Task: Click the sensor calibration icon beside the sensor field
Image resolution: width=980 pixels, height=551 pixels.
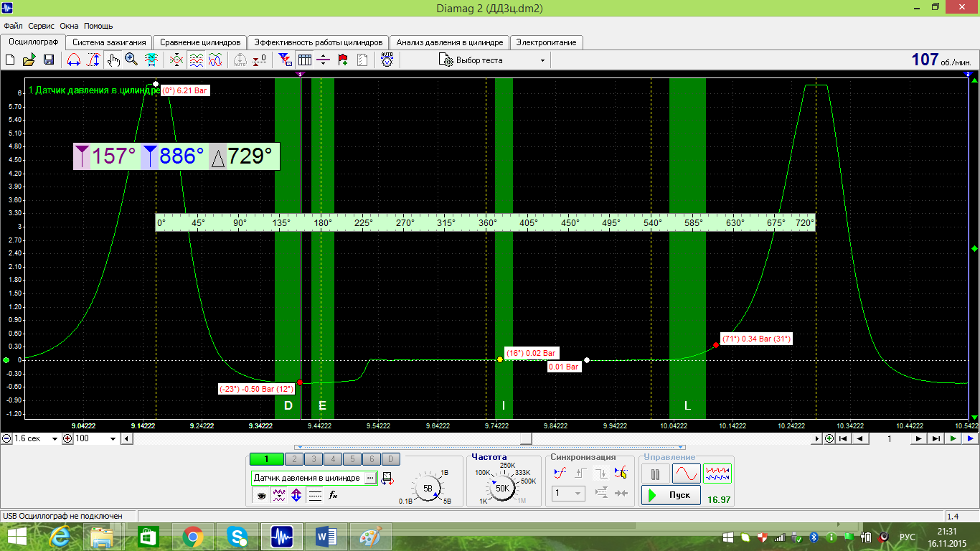Action: click(387, 479)
